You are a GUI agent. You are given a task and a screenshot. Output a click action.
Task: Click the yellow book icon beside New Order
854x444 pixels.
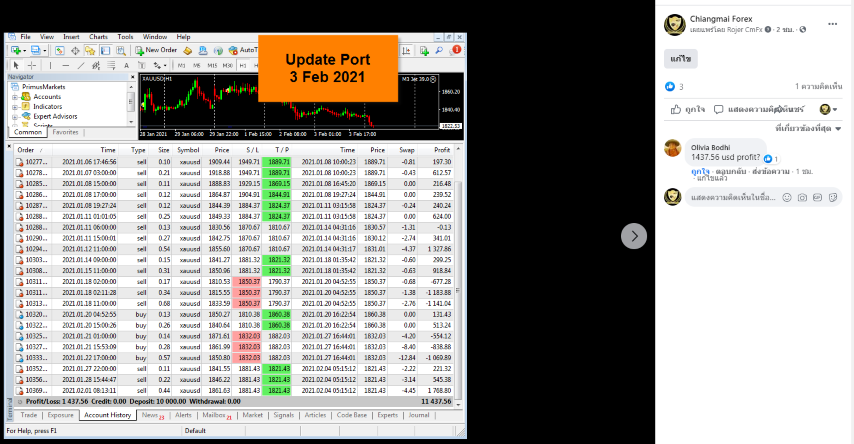pyautogui.click(x=188, y=50)
